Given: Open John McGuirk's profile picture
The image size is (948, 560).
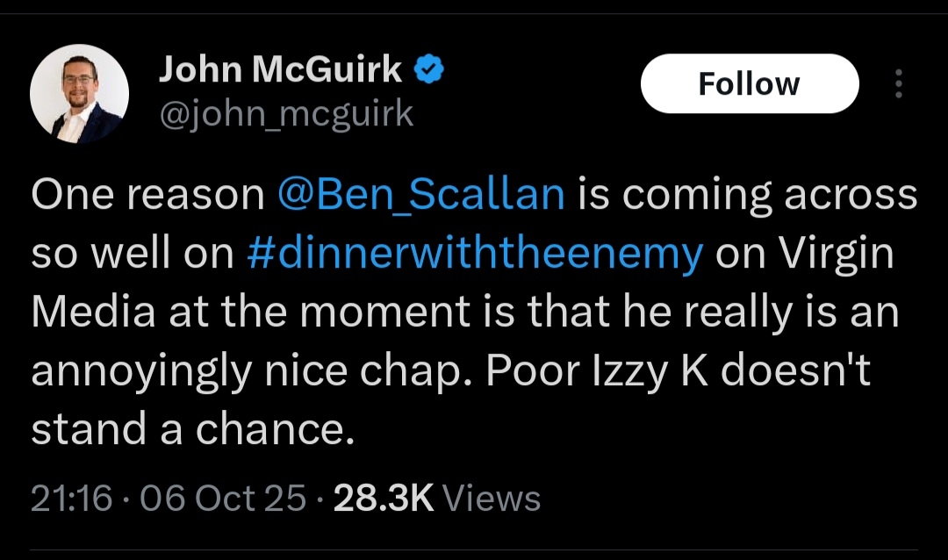Looking at the screenshot, I should (x=79, y=94).
